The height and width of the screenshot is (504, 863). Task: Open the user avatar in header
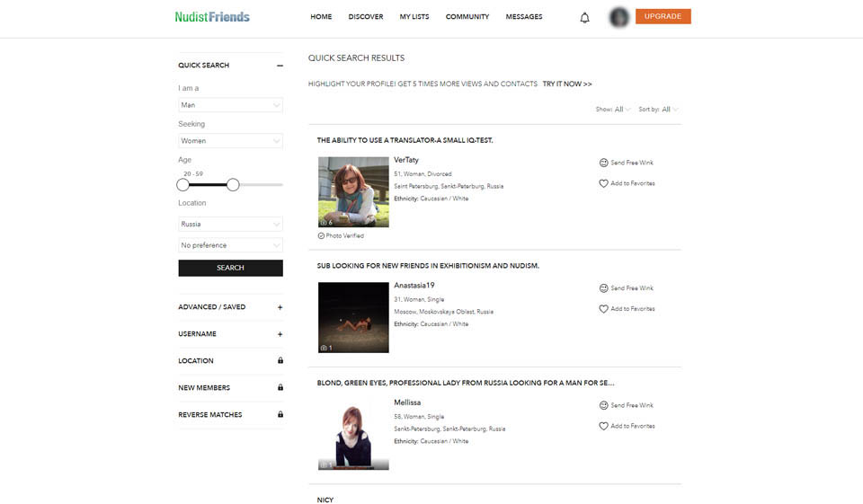pos(618,17)
